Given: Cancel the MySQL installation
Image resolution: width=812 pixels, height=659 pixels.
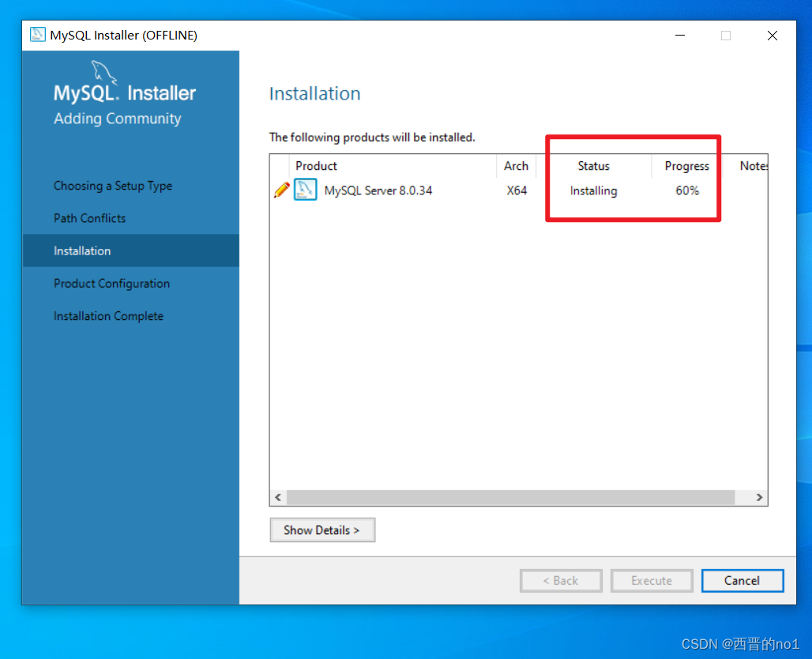Looking at the screenshot, I should pyautogui.click(x=742, y=581).
